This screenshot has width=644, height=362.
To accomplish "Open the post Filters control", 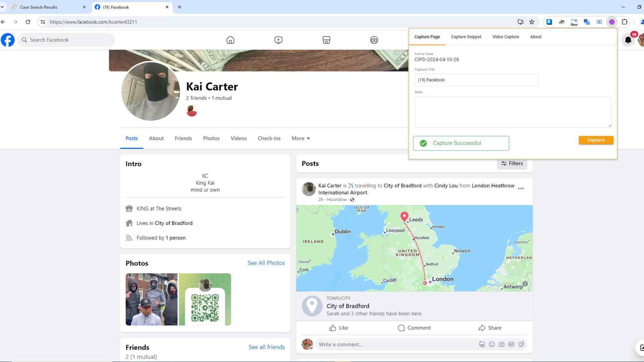I will click(x=512, y=163).
